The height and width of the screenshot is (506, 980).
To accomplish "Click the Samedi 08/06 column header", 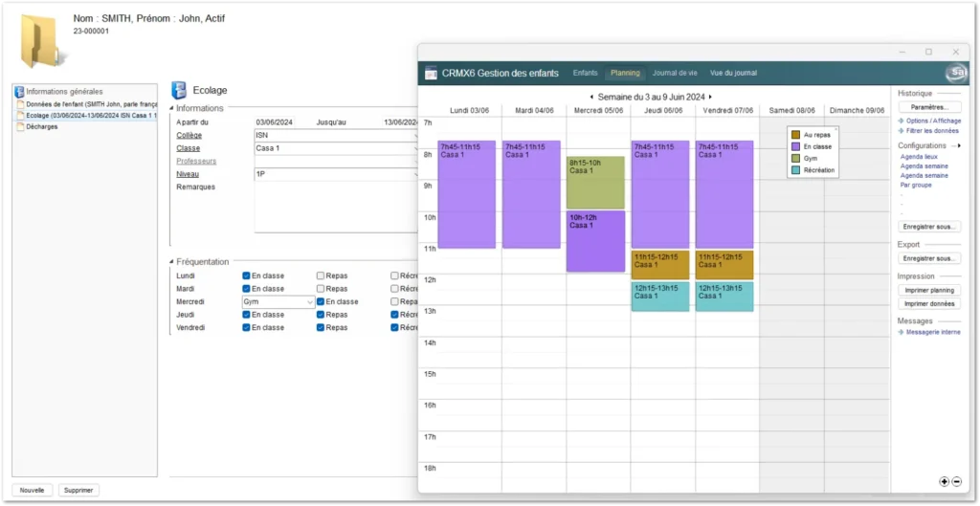I will (791, 111).
